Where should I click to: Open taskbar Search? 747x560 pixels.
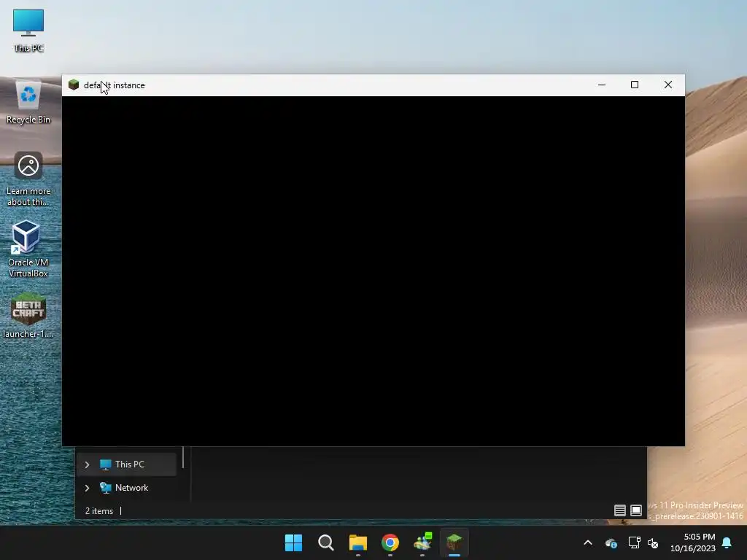(x=326, y=542)
